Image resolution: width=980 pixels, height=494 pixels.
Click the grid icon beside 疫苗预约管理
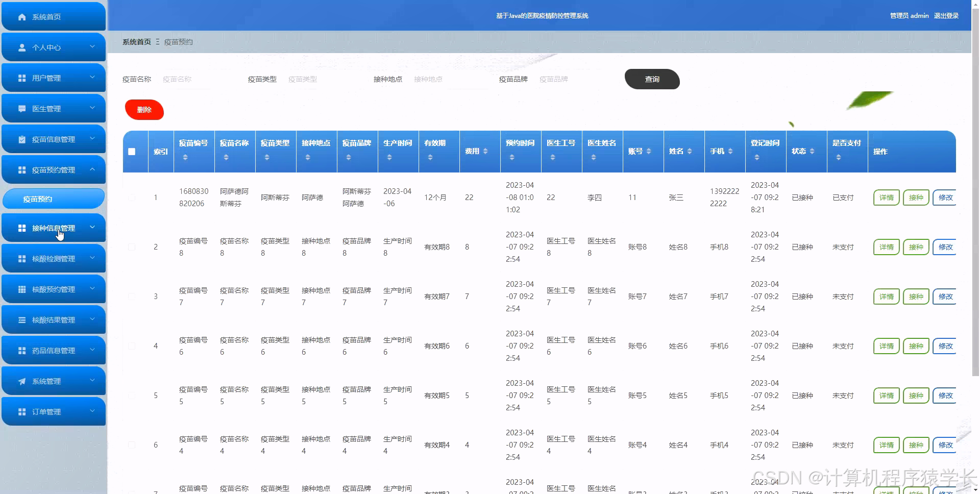tap(22, 170)
